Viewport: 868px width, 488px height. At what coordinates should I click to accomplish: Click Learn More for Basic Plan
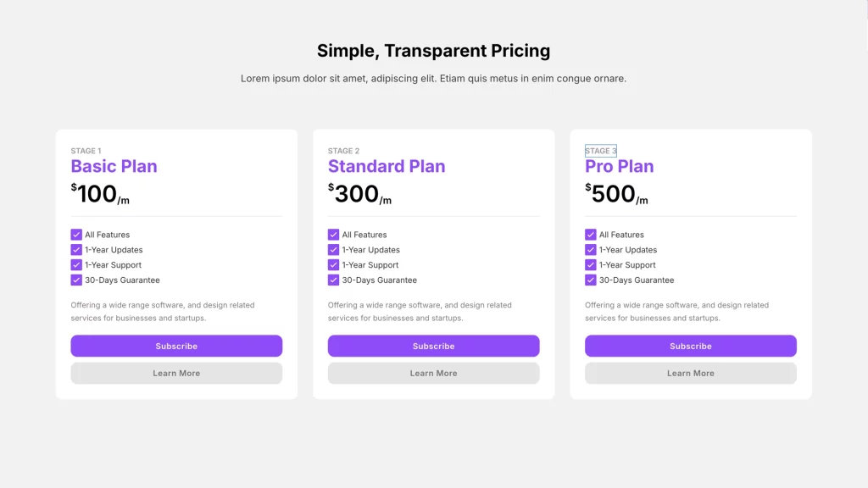pos(176,373)
